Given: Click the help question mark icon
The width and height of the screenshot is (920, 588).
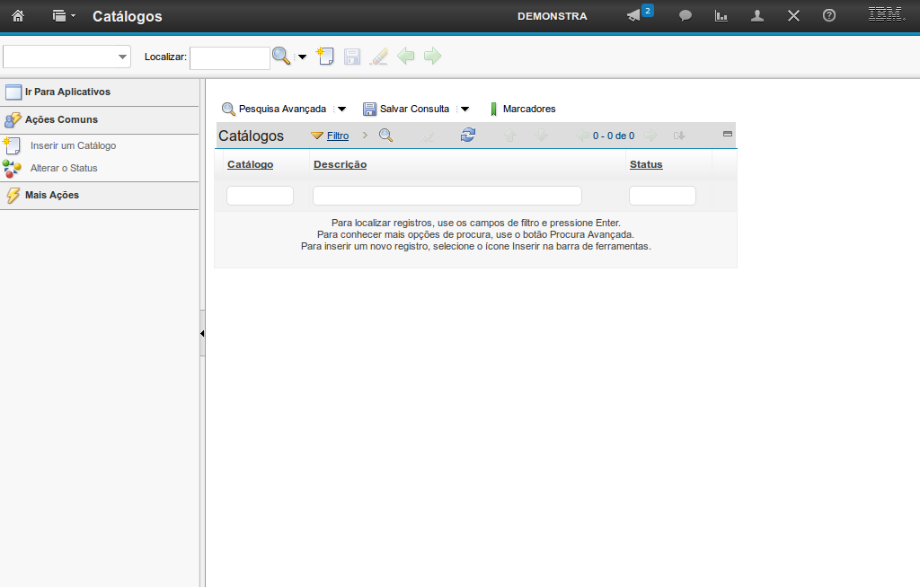Looking at the screenshot, I should click(829, 16).
